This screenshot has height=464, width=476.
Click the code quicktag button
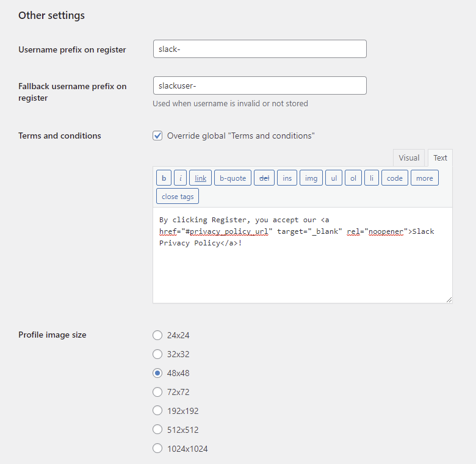point(395,178)
